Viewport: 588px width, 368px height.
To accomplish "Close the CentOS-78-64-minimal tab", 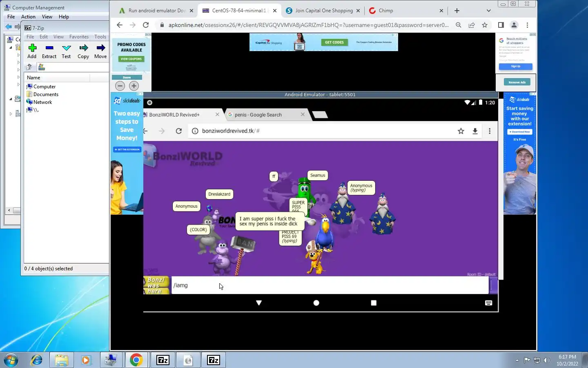I will point(275,11).
